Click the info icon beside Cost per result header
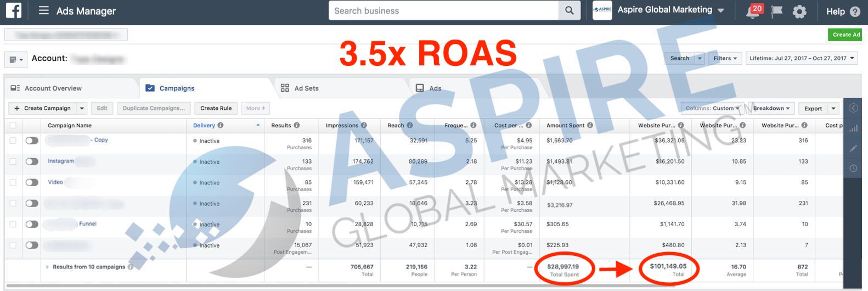Viewport: 868px width, 291px height. pyautogui.click(x=528, y=125)
